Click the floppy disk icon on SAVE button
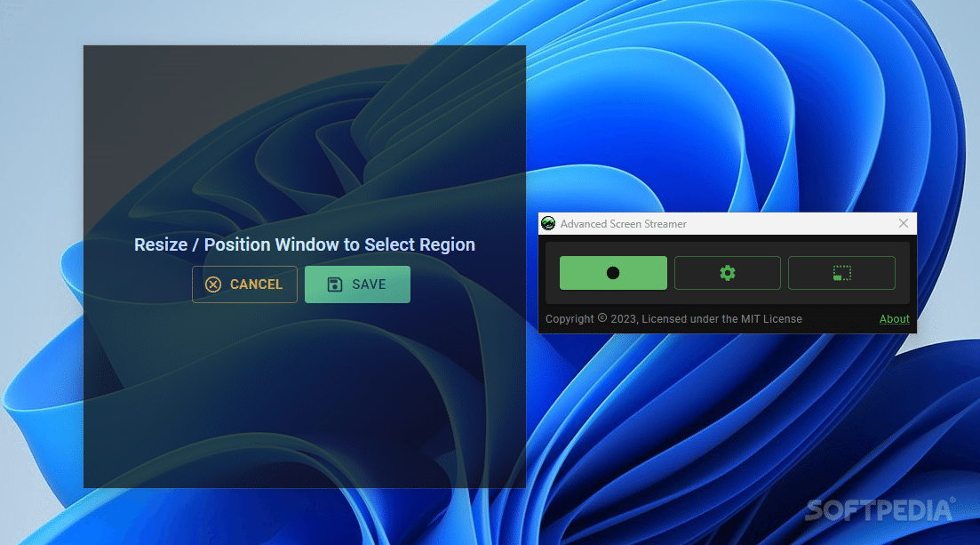Viewport: 980px width, 545px height. pyautogui.click(x=334, y=284)
